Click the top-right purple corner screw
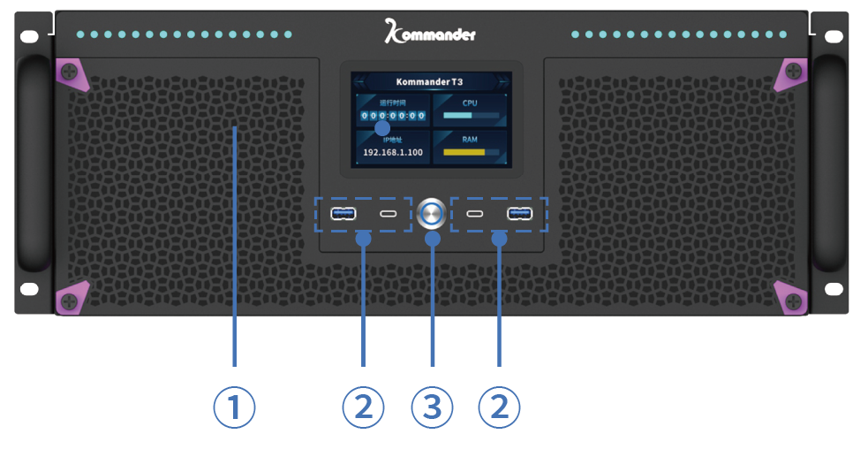 (x=794, y=71)
